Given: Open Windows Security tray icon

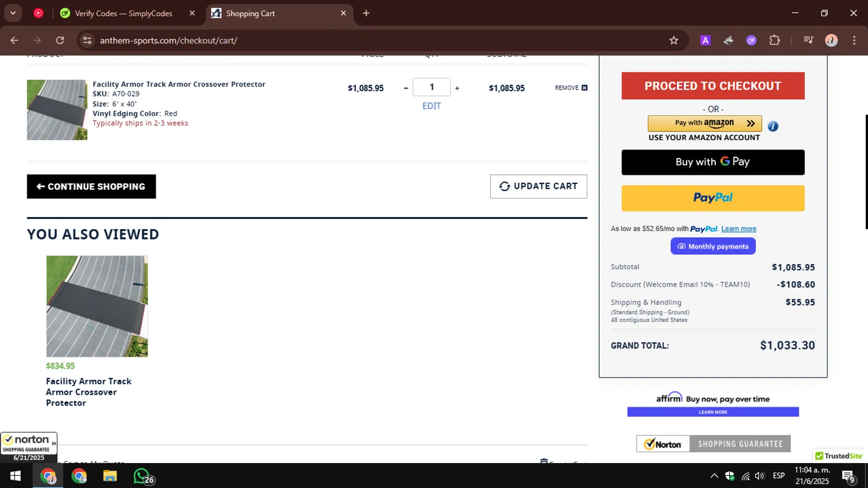Looking at the screenshot, I should coord(730,476).
